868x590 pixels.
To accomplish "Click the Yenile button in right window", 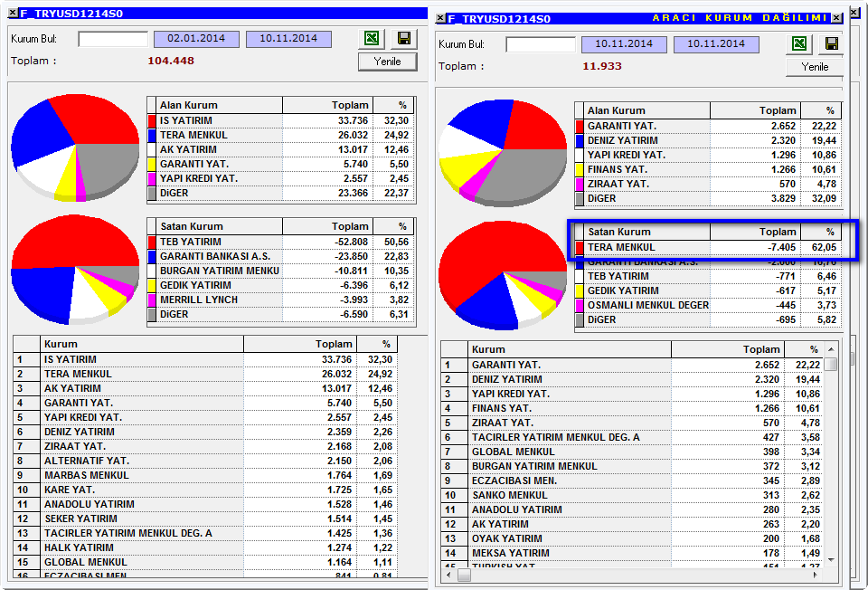I will (815, 67).
